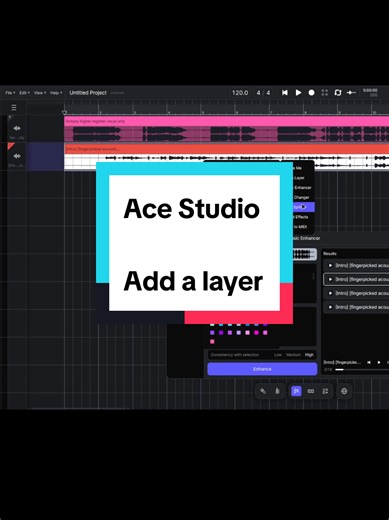Click the 4/4 time signature field
This screenshot has width=389, height=520.
tap(263, 93)
